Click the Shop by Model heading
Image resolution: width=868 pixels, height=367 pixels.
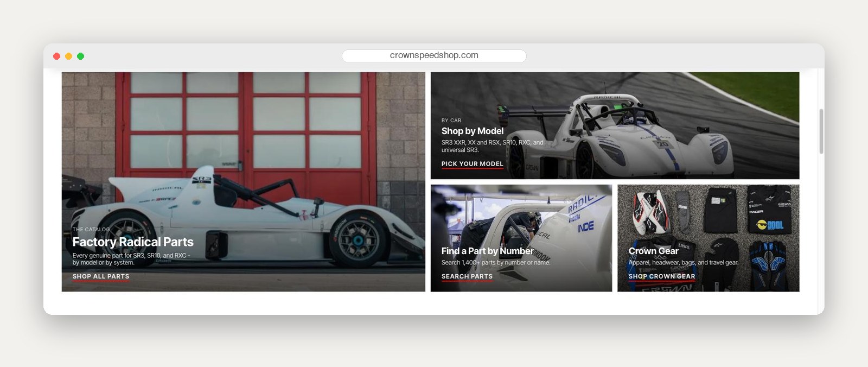point(472,131)
